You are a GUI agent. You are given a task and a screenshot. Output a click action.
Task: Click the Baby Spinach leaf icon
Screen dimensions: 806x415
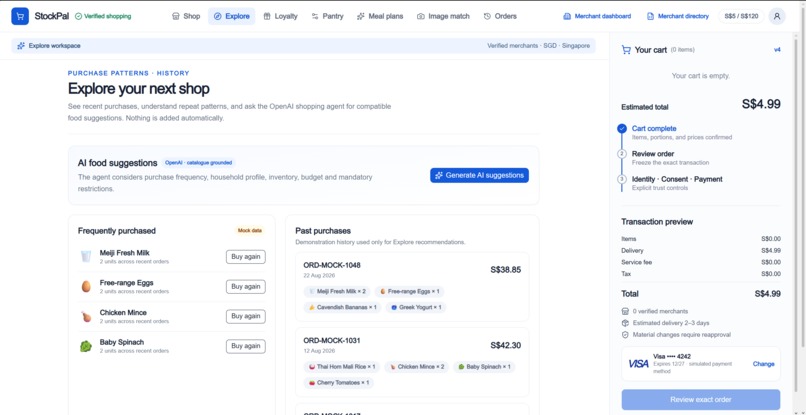coord(85,346)
